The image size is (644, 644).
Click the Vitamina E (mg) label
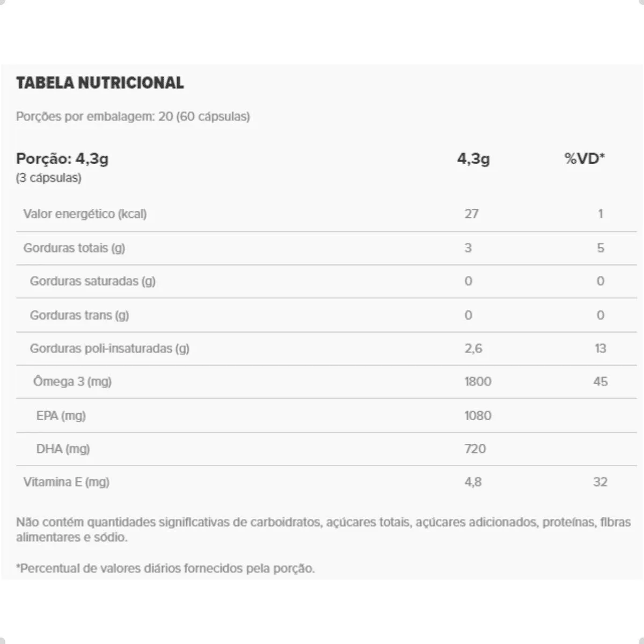(66, 482)
